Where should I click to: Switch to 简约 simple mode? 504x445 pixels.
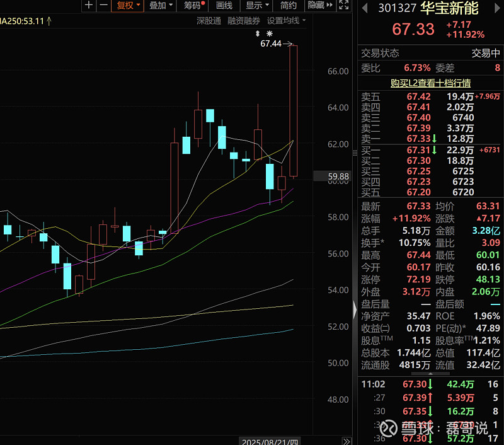(x=288, y=6)
